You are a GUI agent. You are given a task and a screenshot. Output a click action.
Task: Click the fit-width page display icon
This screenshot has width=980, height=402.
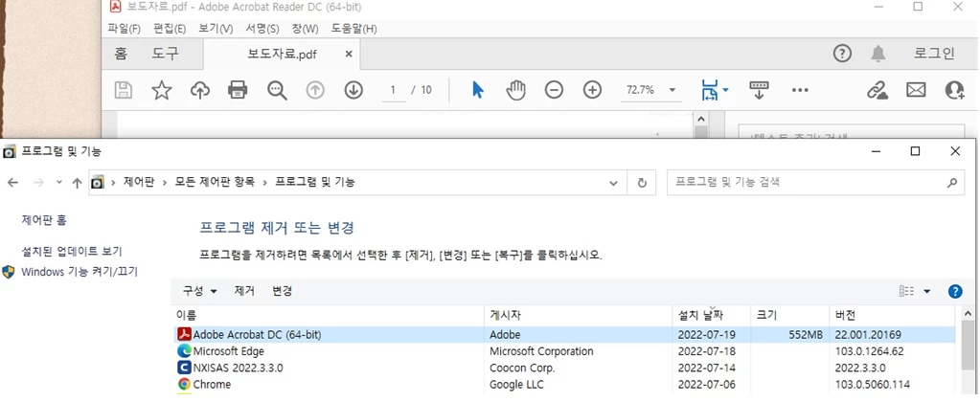pos(710,91)
